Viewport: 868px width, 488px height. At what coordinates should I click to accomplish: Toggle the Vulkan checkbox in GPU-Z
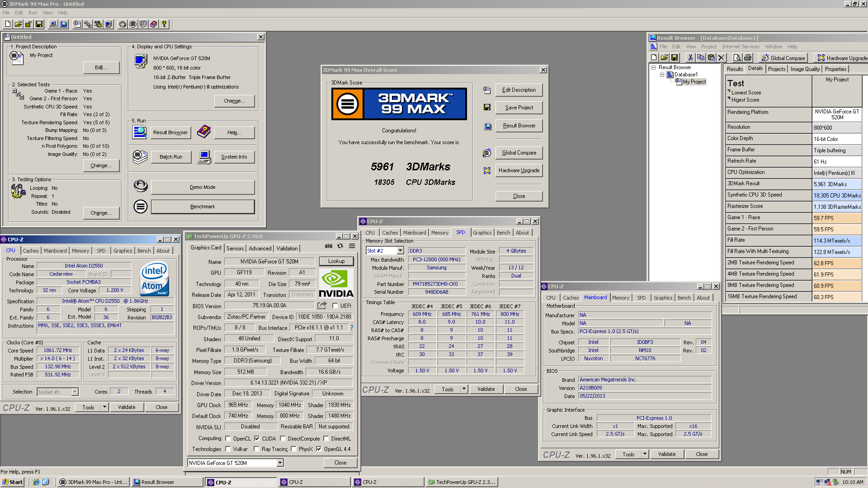pyautogui.click(x=228, y=449)
